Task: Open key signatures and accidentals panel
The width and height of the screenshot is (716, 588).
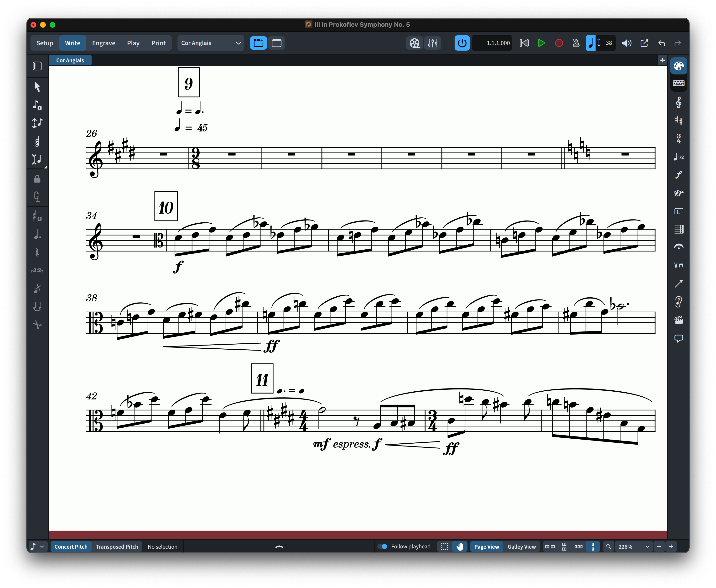Action: pos(678,120)
